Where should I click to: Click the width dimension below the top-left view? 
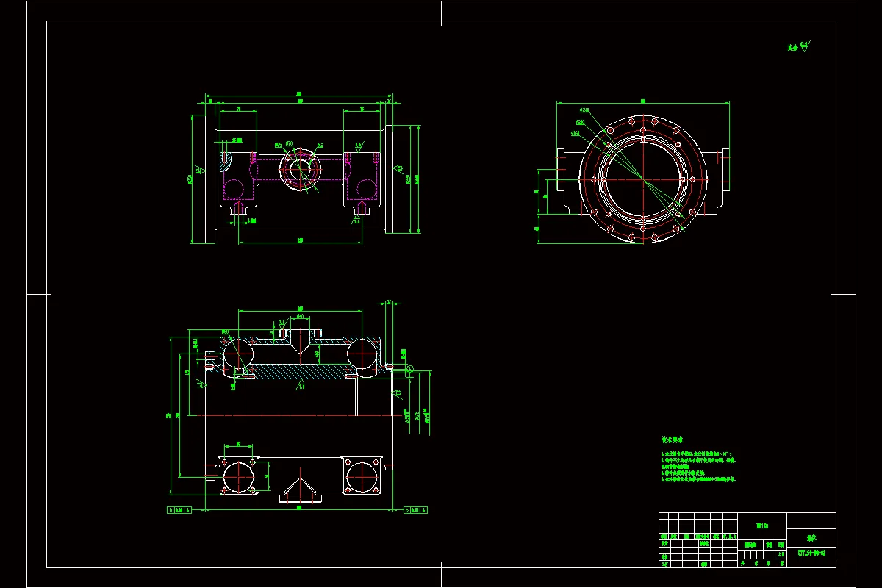point(300,241)
